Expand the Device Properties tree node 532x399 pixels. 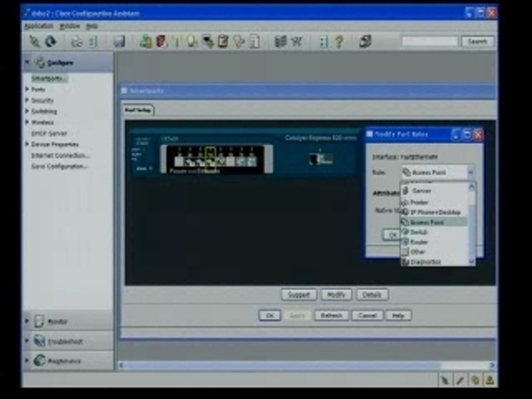(27, 144)
